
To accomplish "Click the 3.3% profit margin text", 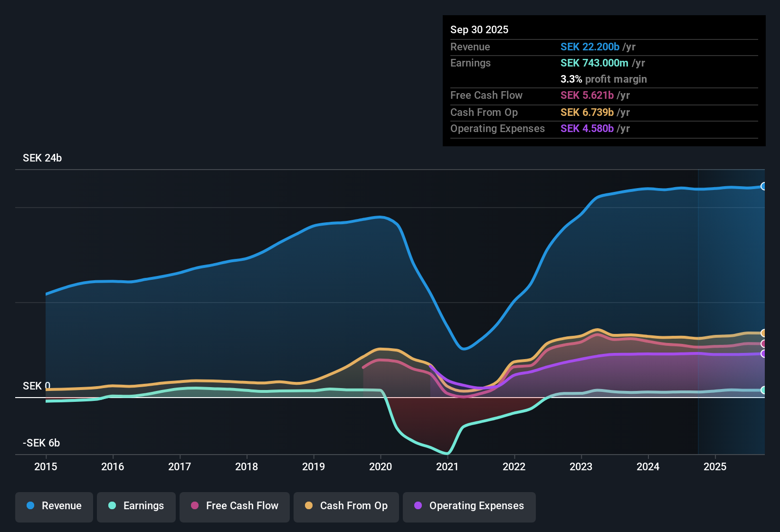I will [x=603, y=79].
